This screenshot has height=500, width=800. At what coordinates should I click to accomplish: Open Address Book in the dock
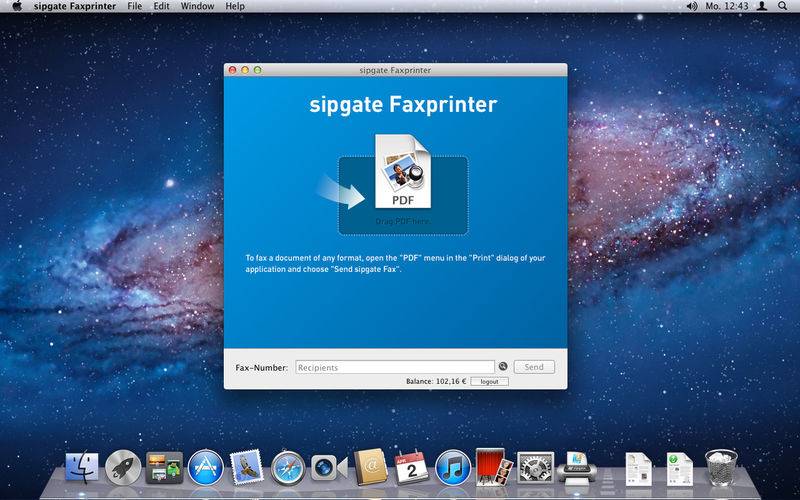(370, 467)
